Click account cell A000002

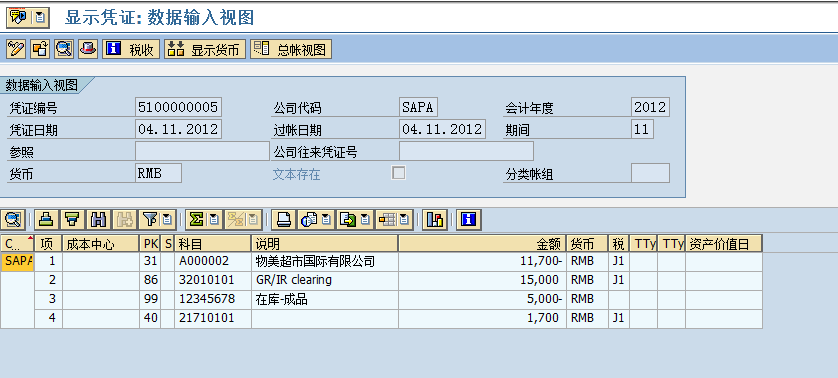point(213,261)
